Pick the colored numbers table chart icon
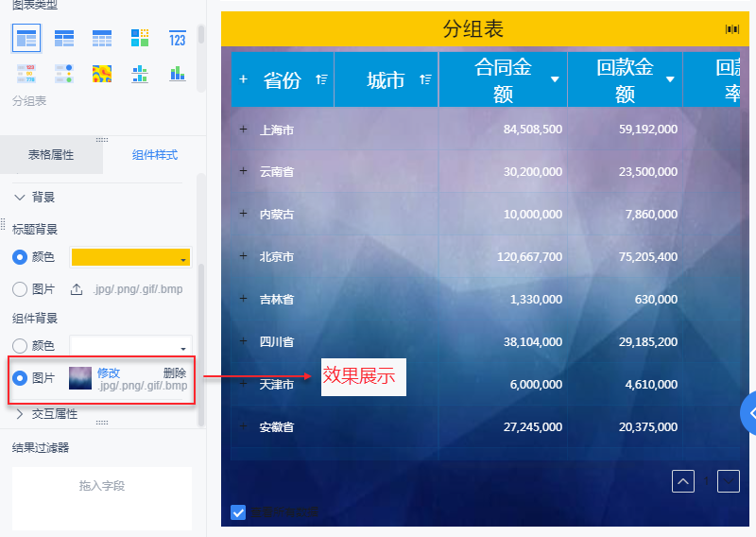This screenshot has width=756, height=537. (26, 74)
